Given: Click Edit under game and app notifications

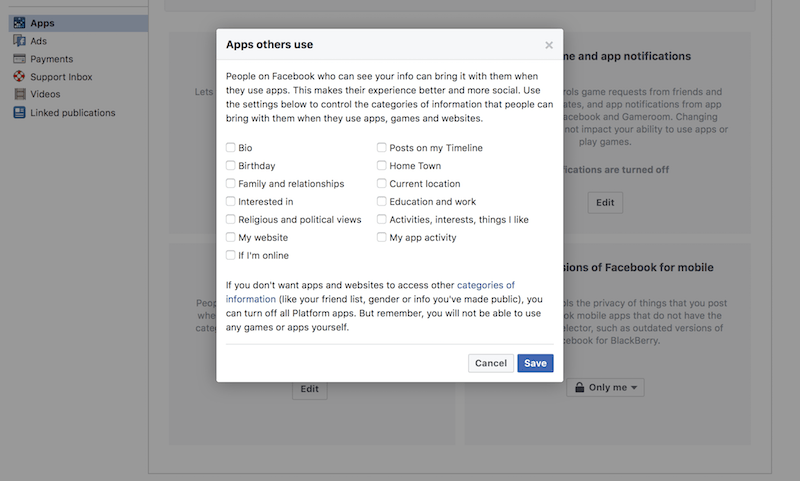Looking at the screenshot, I should 605,202.
